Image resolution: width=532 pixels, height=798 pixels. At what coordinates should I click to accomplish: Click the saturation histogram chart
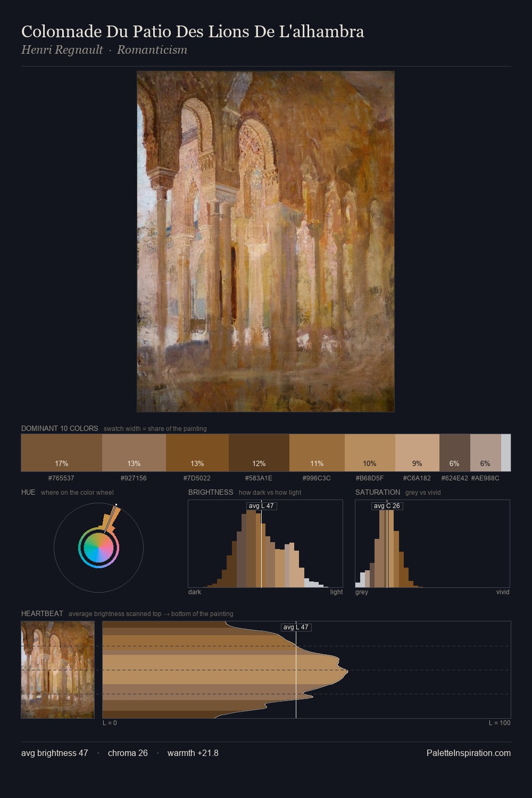[x=433, y=544]
